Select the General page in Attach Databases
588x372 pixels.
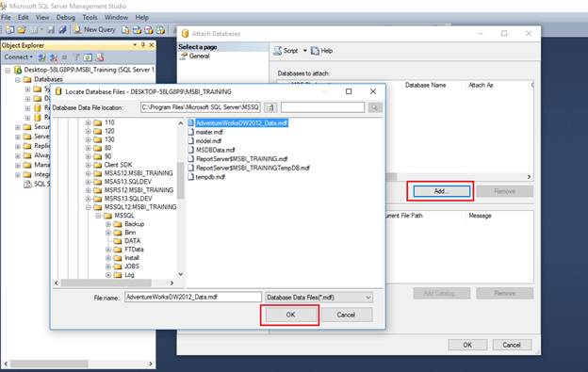[199, 56]
